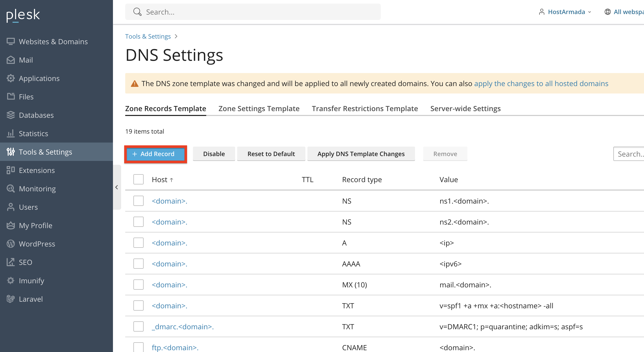The width and height of the screenshot is (644, 352).
Task: Click the Extensions grid icon
Action: pos(10,170)
